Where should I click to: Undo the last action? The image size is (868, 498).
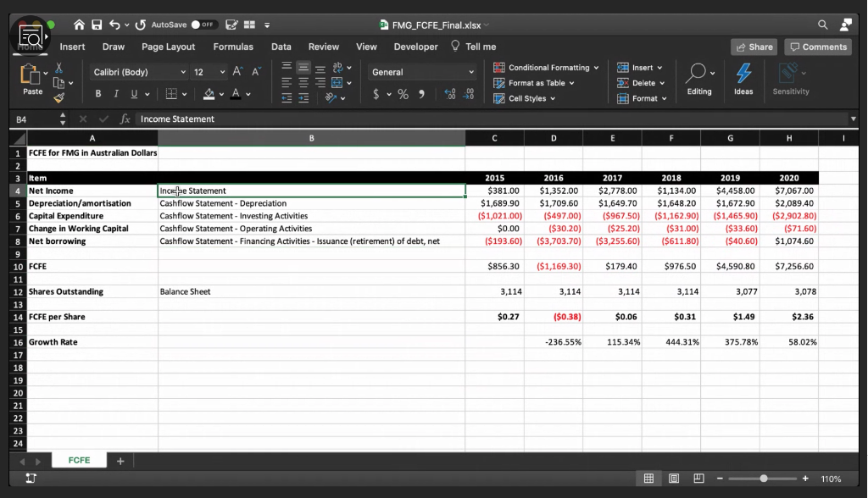[114, 25]
